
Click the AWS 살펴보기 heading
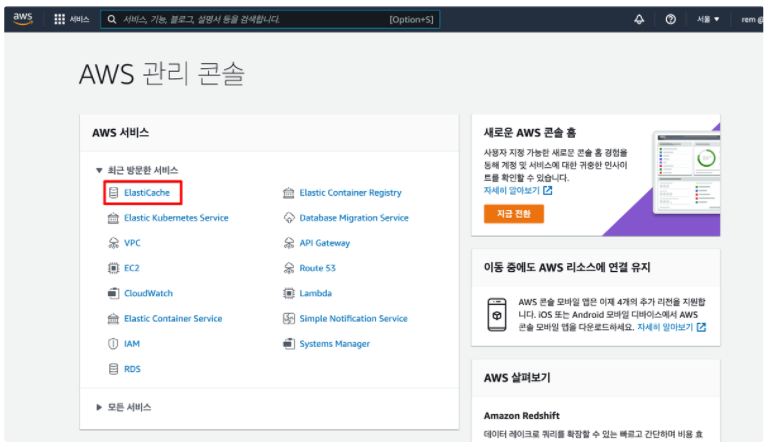pyautogui.click(x=517, y=378)
